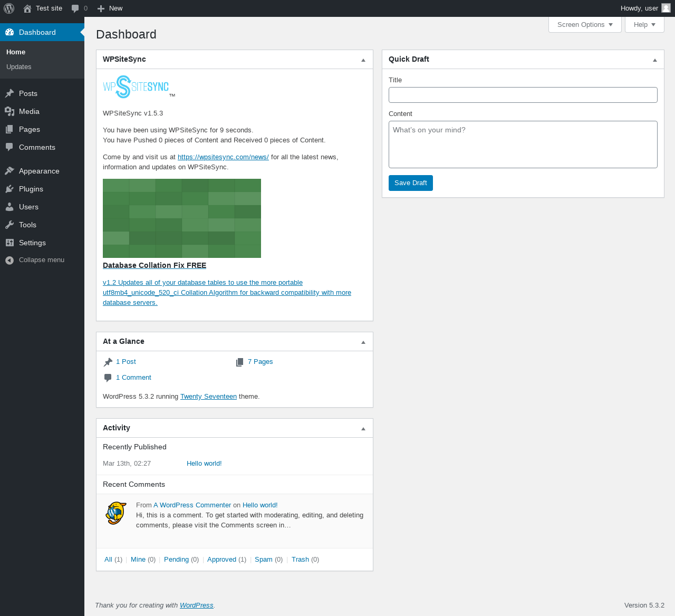
Task: Collapse the WPSiteSync panel
Action: (x=363, y=60)
